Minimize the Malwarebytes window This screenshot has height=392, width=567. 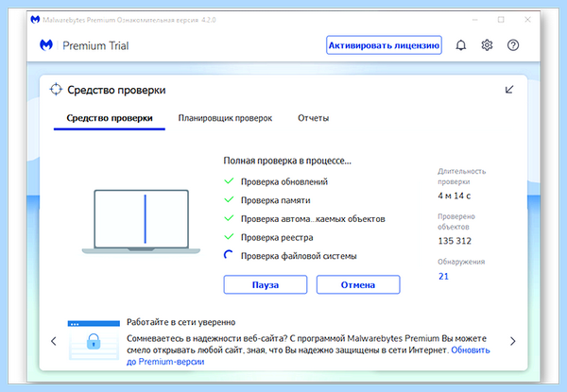(x=474, y=20)
